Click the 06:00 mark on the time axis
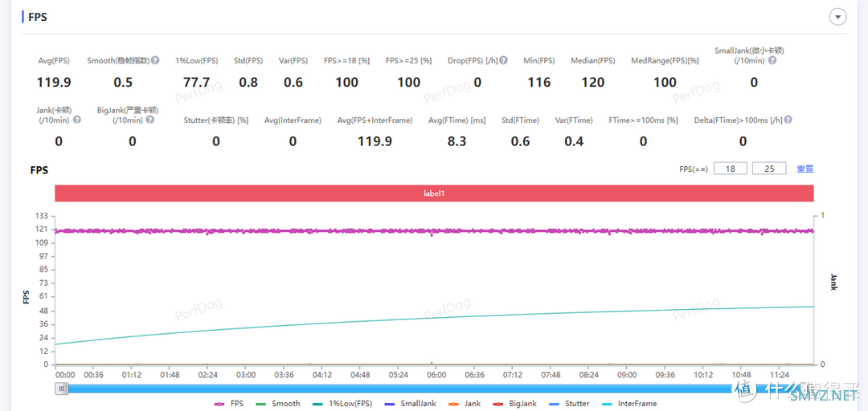The image size is (868, 411). coord(436,375)
